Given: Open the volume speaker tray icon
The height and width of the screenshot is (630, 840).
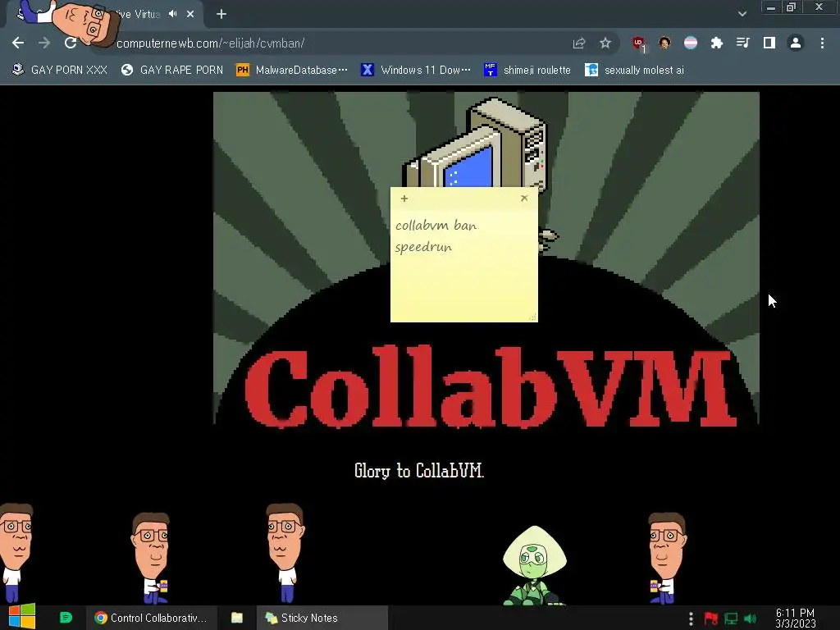Looking at the screenshot, I should pyautogui.click(x=751, y=619).
